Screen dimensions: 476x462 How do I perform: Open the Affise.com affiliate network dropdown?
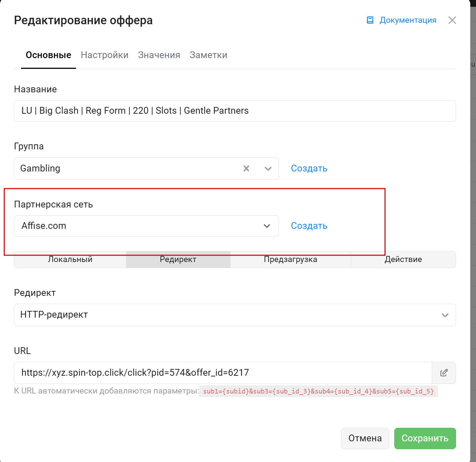pyautogui.click(x=146, y=226)
